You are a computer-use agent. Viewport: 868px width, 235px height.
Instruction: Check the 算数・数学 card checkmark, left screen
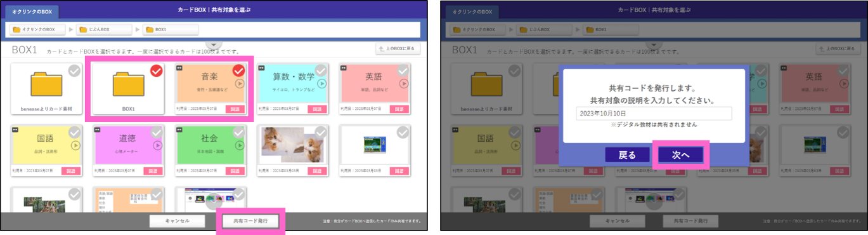point(321,70)
